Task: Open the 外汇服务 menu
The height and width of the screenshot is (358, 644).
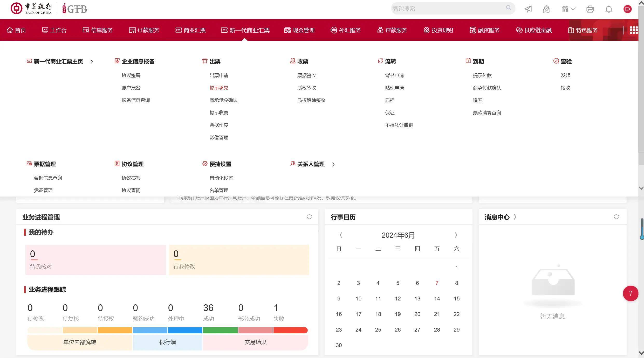Action: (346, 30)
